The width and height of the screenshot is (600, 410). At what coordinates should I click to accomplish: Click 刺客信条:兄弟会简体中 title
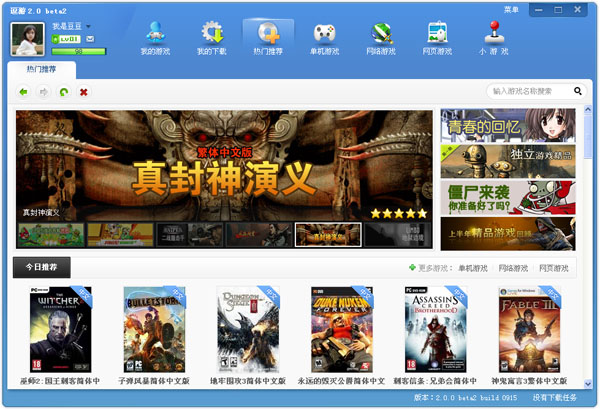click(435, 381)
